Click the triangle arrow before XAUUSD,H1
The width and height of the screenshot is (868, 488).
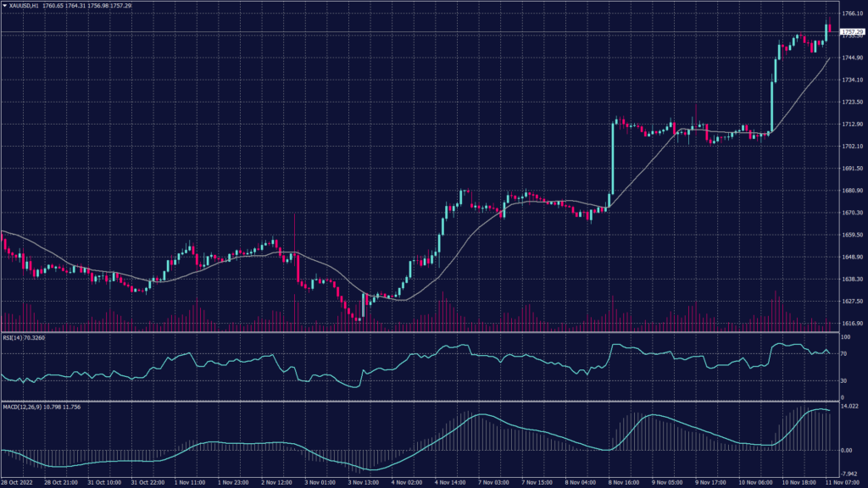(x=4, y=5)
